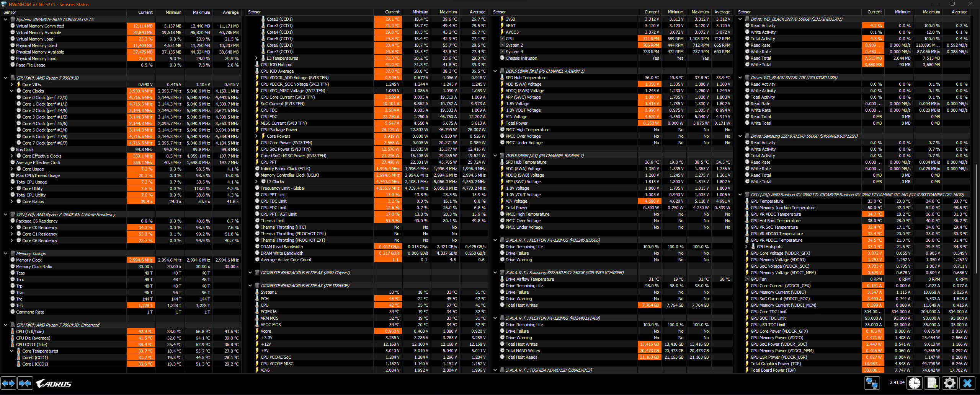
Task: Click the lightning icon beside Vcore
Action: [257, 331]
